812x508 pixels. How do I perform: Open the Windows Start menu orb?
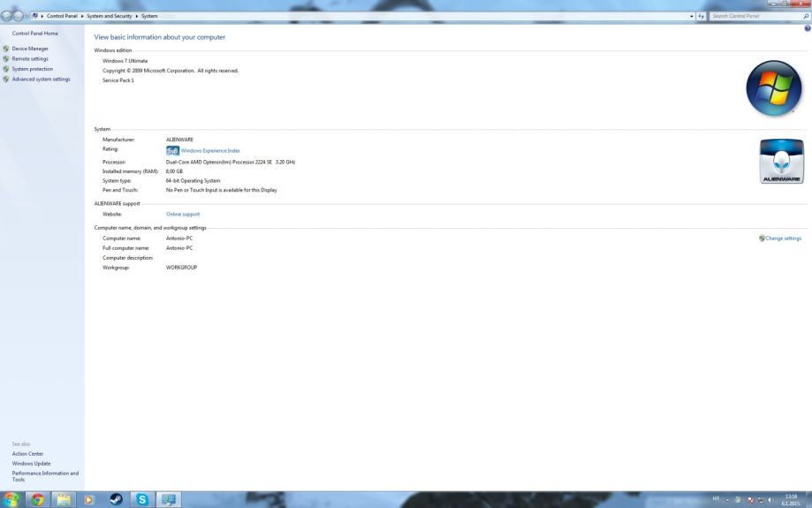pyautogui.click(x=11, y=499)
